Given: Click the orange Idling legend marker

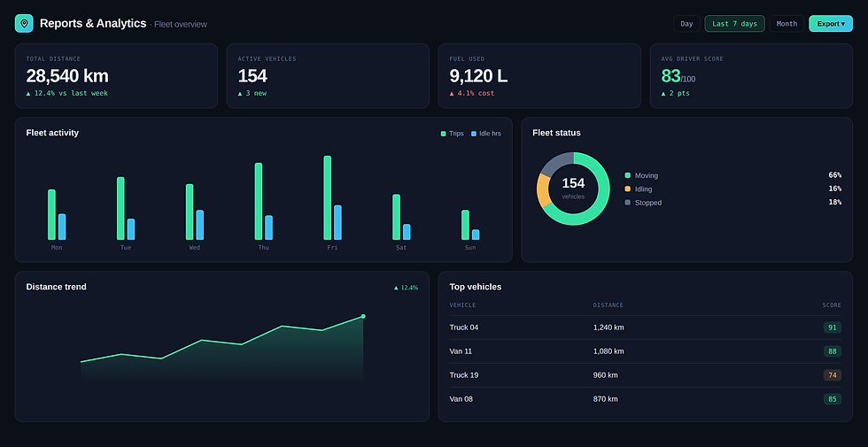Looking at the screenshot, I should pyautogui.click(x=628, y=189).
